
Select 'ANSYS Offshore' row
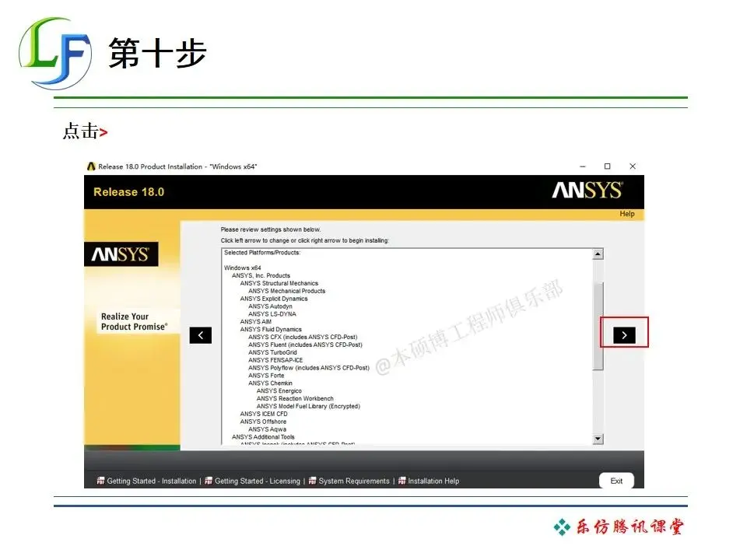[x=264, y=422]
